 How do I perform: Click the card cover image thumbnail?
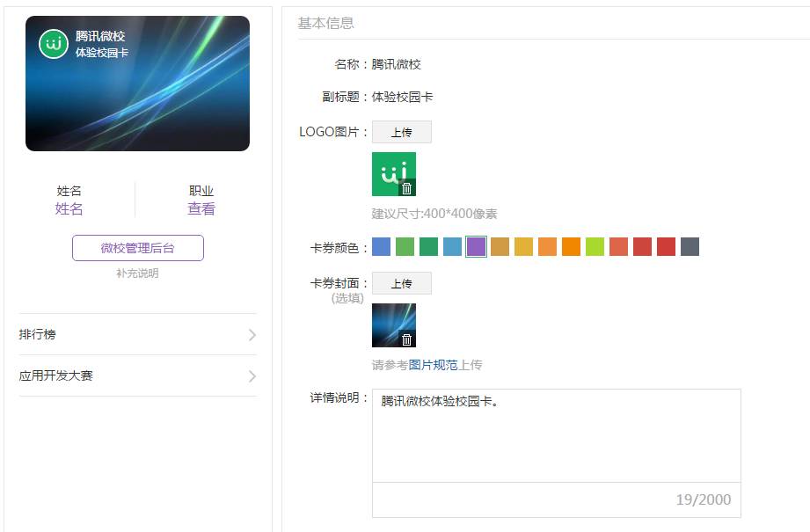click(394, 324)
